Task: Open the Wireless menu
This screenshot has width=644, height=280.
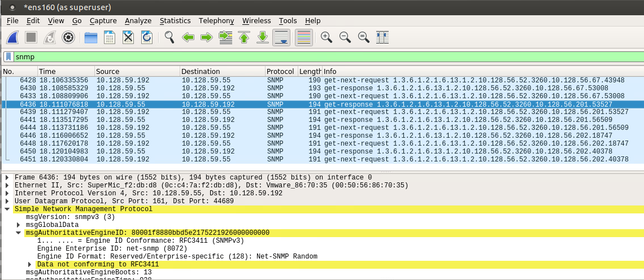Action: click(x=256, y=20)
